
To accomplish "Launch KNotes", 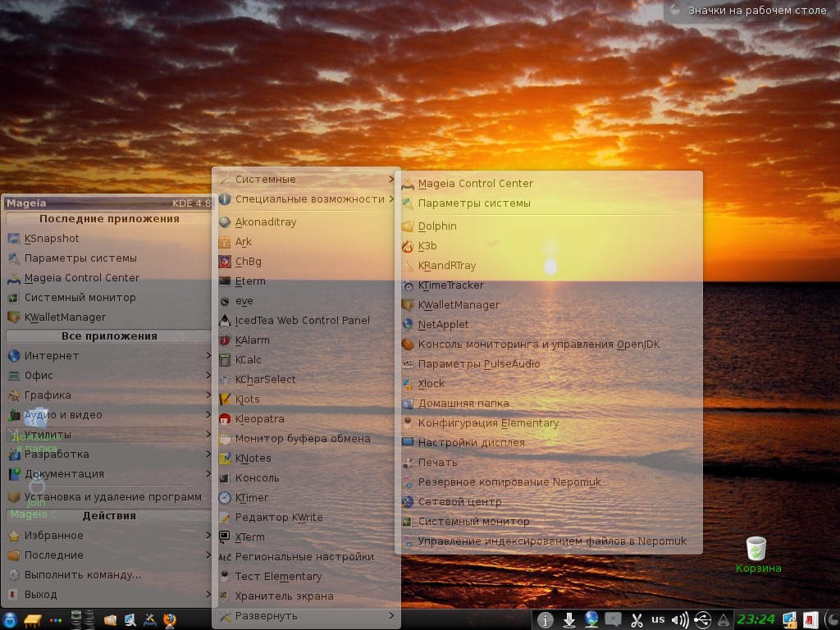I will [307, 458].
